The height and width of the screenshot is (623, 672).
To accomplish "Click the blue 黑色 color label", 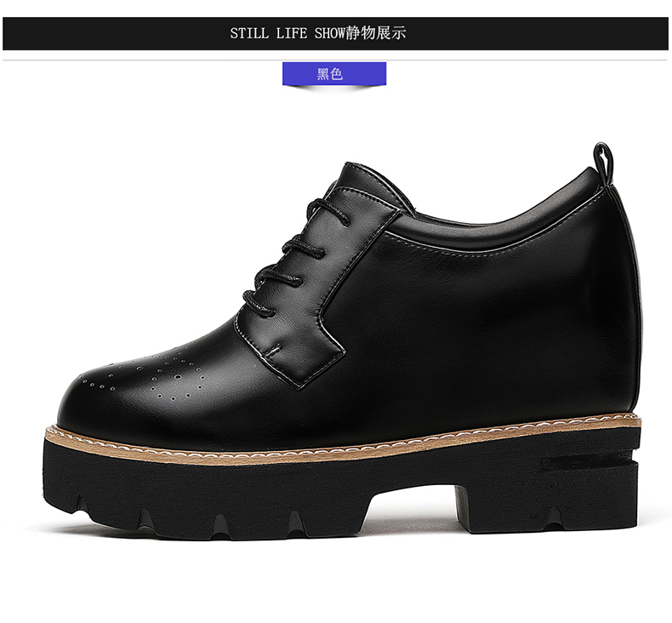I will [x=334, y=74].
